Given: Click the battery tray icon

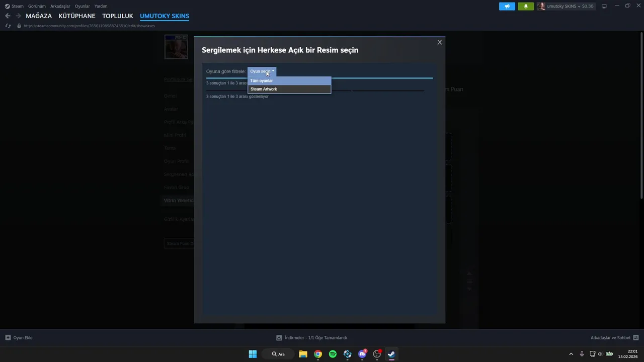Looking at the screenshot, I should (609, 354).
